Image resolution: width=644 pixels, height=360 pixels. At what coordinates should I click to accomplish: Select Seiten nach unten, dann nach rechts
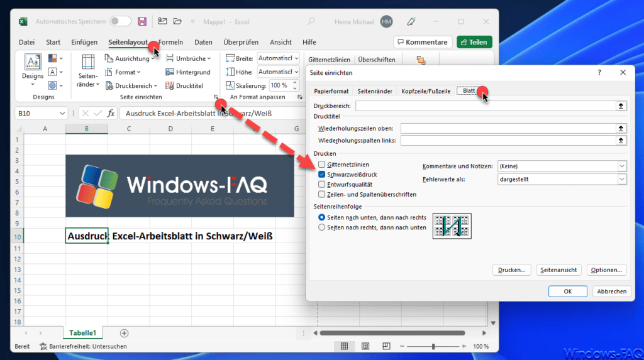click(321, 217)
